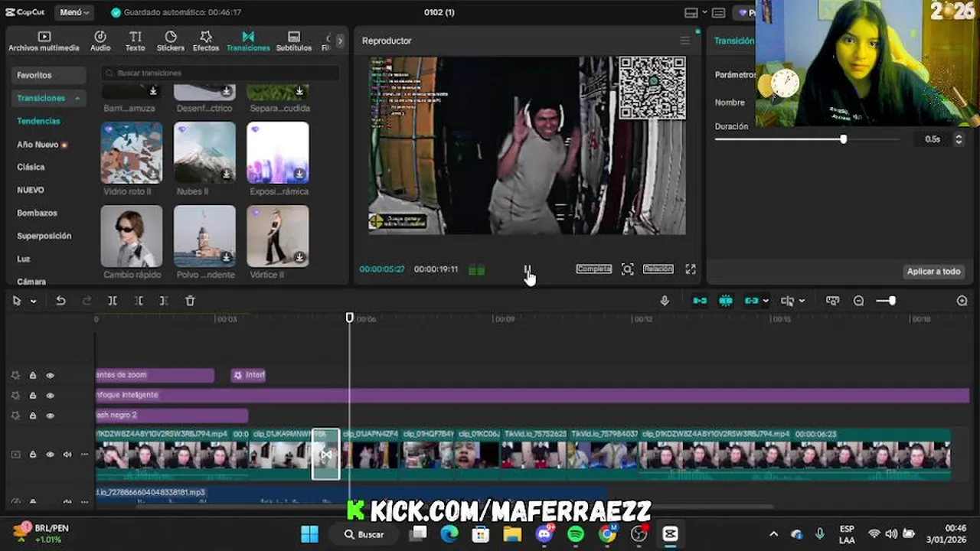Expand more top tabs with the arrow
The height and width of the screenshot is (551, 980).
click(340, 41)
